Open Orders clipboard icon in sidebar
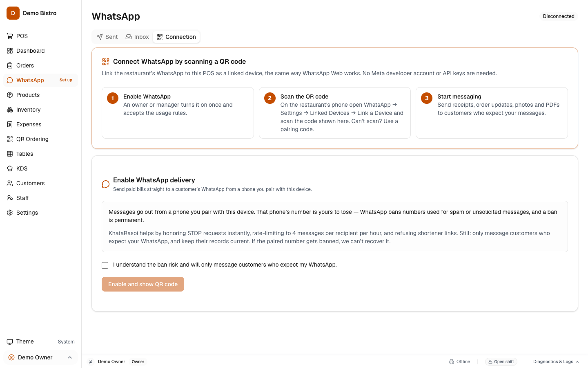588x368 pixels. pos(10,65)
